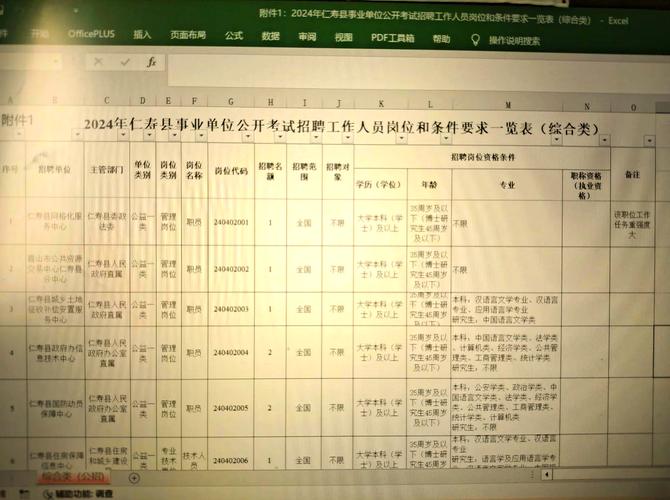Select column G header

pyautogui.click(x=231, y=102)
